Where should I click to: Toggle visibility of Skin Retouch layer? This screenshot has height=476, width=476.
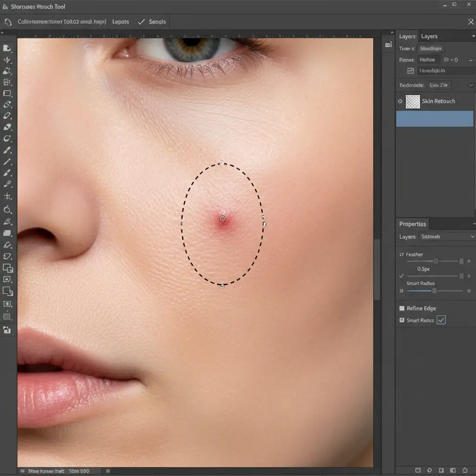(400, 101)
